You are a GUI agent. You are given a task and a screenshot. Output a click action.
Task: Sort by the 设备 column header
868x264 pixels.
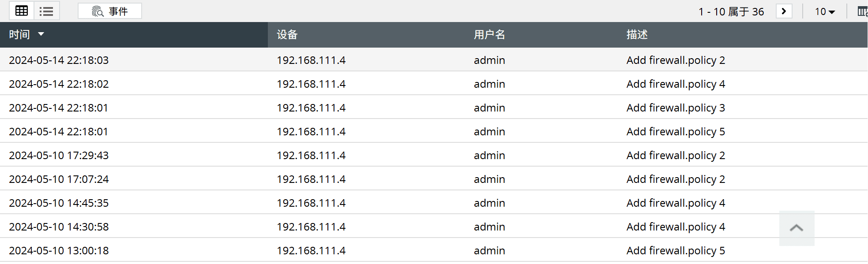287,35
